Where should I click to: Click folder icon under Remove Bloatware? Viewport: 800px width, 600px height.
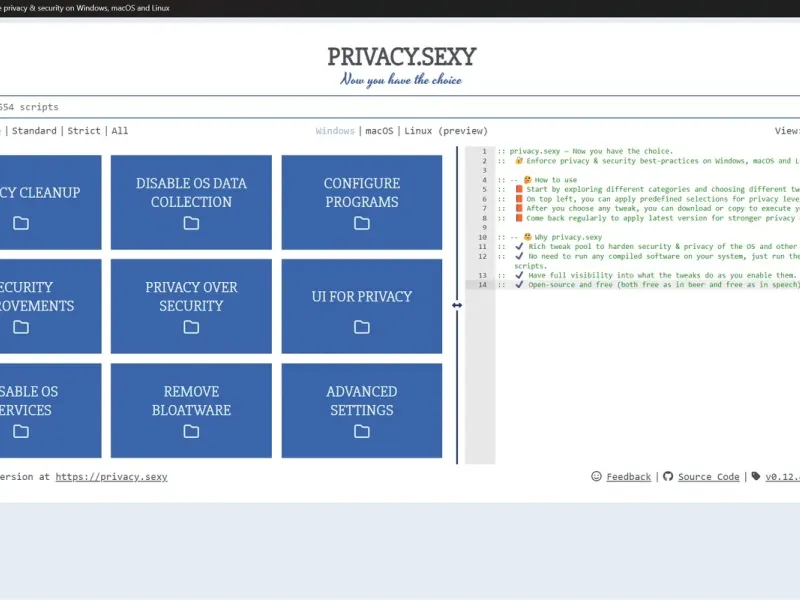pyautogui.click(x=191, y=432)
